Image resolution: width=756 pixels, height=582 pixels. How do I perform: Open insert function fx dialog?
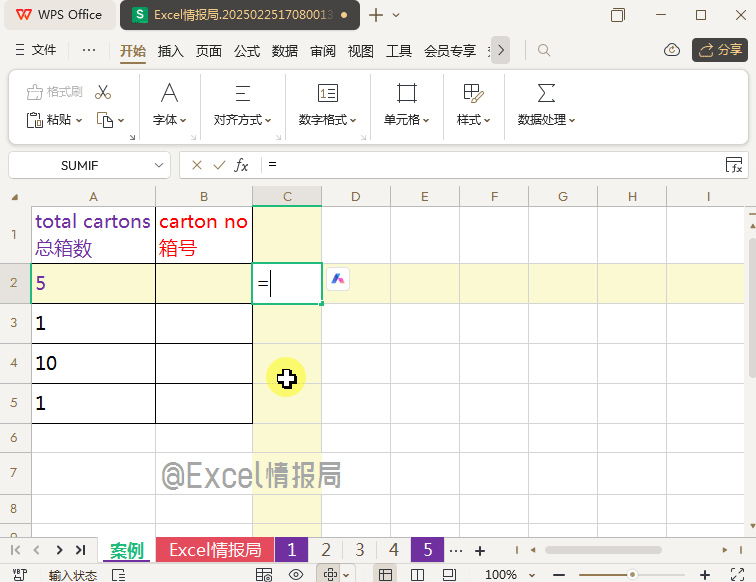pos(241,165)
